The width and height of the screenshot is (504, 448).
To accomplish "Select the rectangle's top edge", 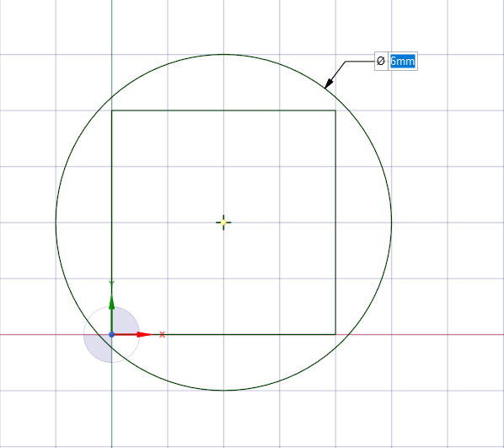I will coord(223,111).
